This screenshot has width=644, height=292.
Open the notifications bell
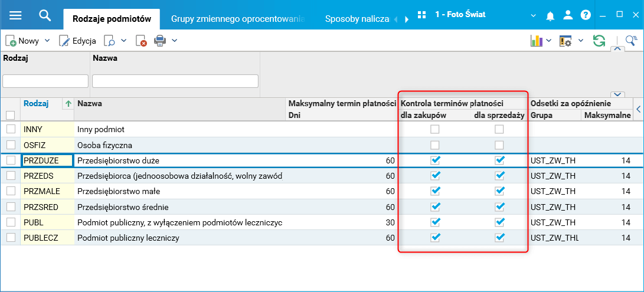coord(551,15)
